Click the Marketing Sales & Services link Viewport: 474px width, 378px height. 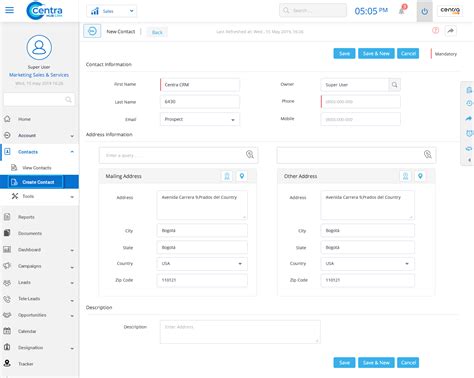(39, 75)
